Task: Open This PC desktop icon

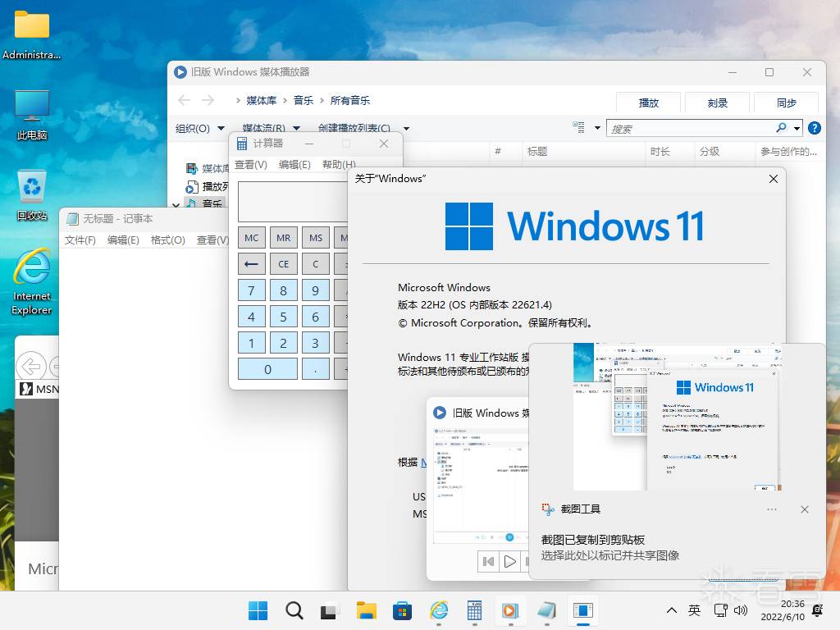Action: point(32,115)
